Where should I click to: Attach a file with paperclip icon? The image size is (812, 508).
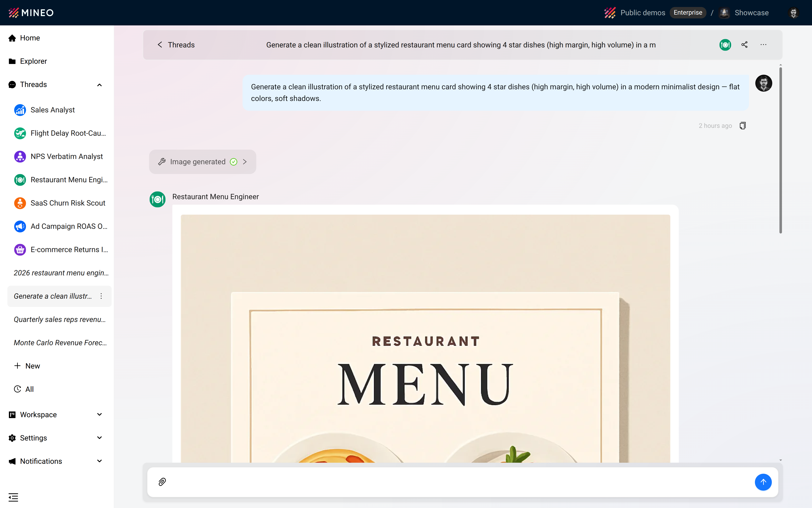click(x=162, y=482)
